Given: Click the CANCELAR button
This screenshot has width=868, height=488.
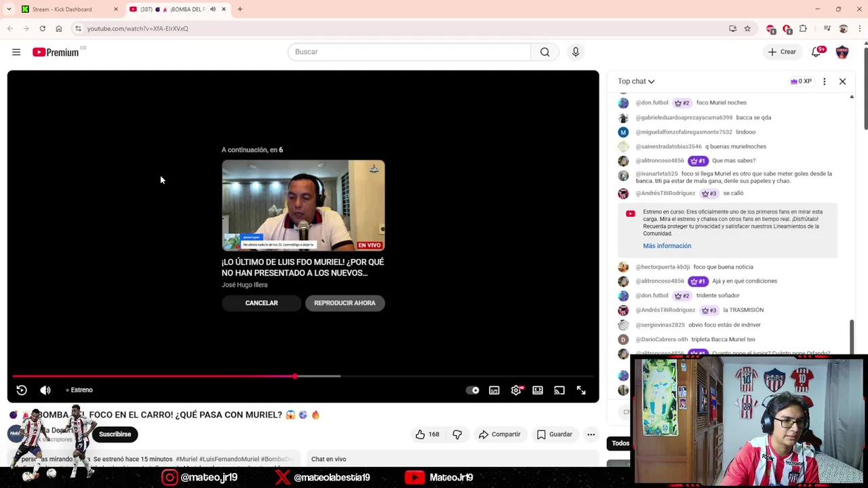Looking at the screenshot, I should click(x=261, y=303).
